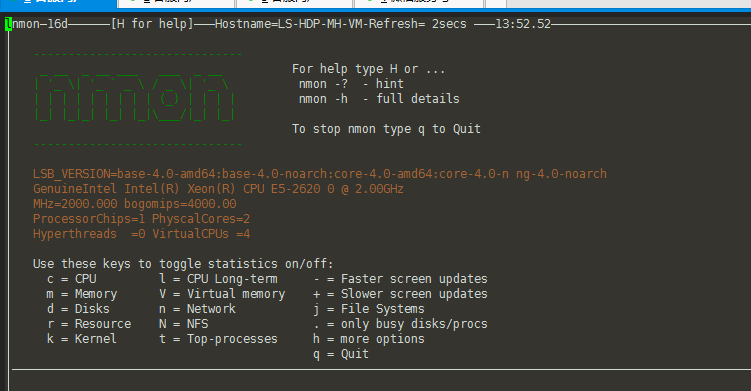Click '- = Faster screen updates' hint
The width and height of the screenshot is (751, 391).
tap(400, 279)
